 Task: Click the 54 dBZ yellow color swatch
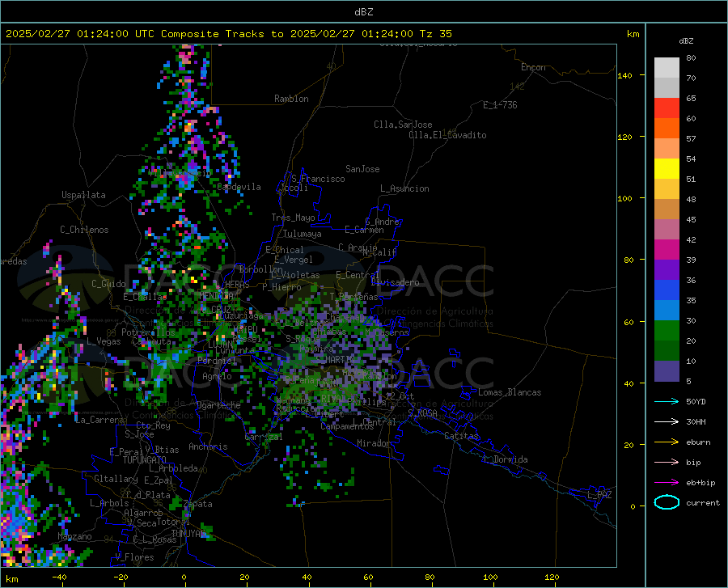point(667,168)
